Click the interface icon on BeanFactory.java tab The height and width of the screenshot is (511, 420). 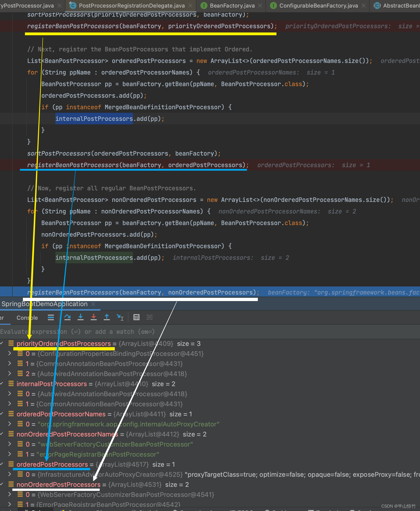click(204, 6)
